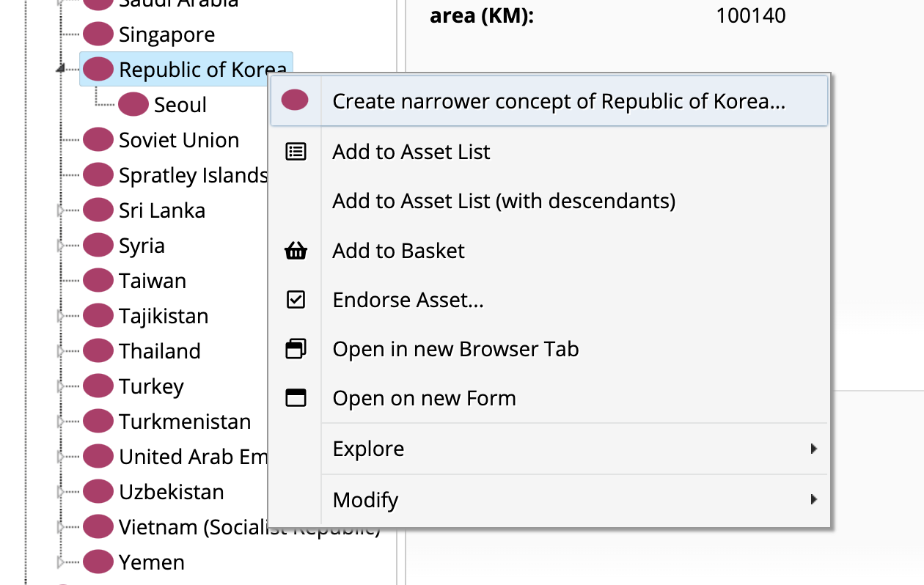
Task: Click the concept icon beside Seoul
Action: (x=133, y=104)
